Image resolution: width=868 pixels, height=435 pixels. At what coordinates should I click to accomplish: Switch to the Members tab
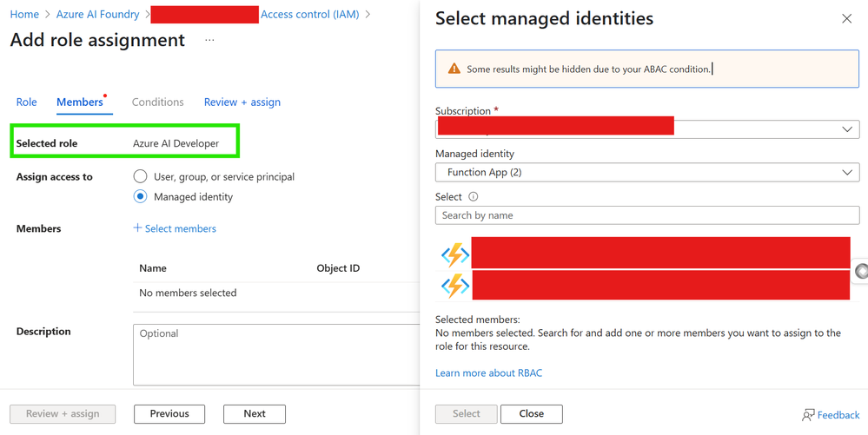80,102
